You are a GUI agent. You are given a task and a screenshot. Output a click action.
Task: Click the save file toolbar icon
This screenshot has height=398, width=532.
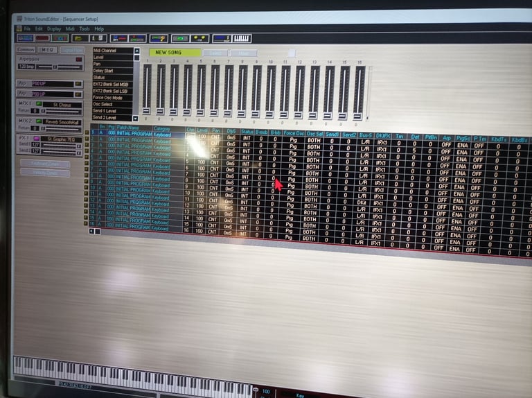click(98, 38)
